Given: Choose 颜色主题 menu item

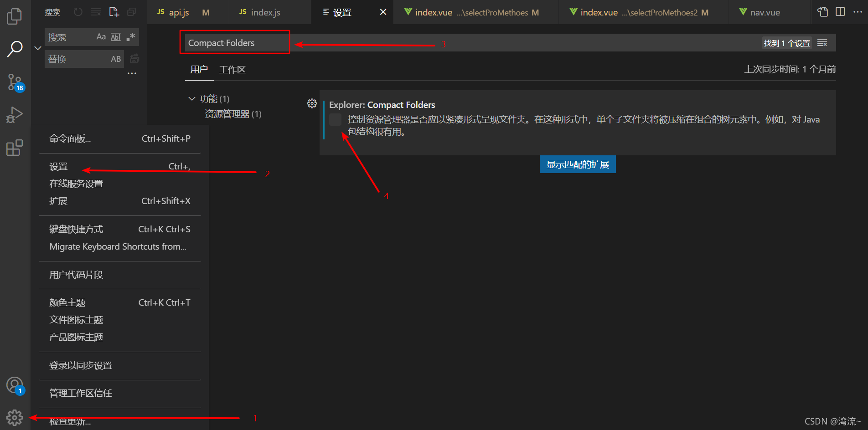Looking at the screenshot, I should coord(120,302).
